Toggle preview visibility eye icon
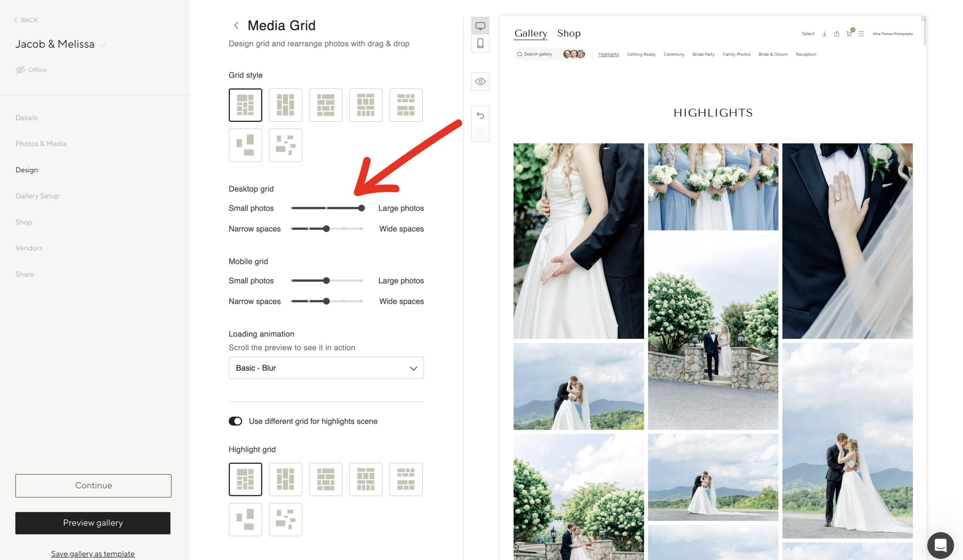This screenshot has width=963, height=560. 480,81
